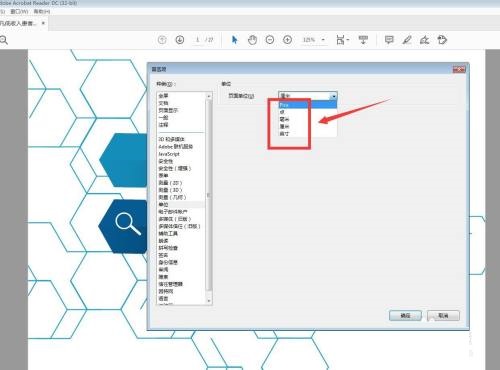
Task: Open the page units combo box arrow
Action: pyautogui.click(x=333, y=96)
